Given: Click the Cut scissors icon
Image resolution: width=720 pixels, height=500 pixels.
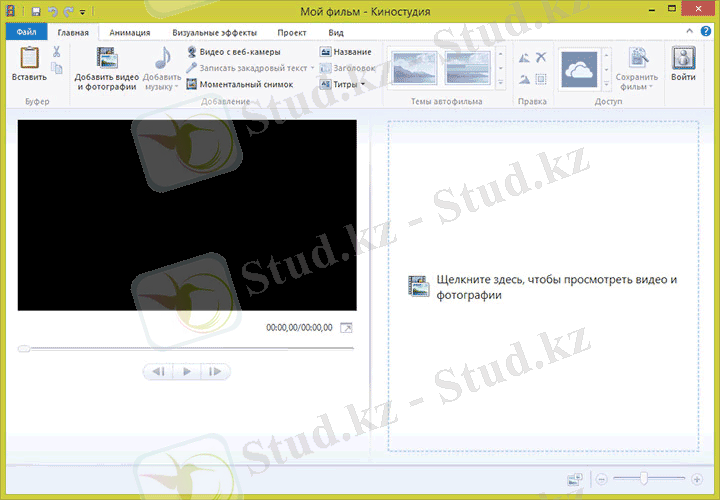Looking at the screenshot, I should (56, 51).
